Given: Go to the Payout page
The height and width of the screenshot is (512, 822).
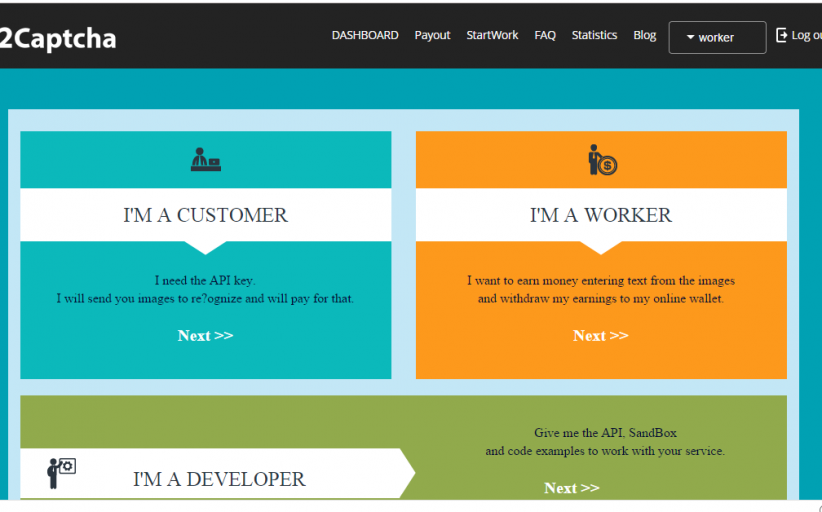Looking at the screenshot, I should 432,35.
